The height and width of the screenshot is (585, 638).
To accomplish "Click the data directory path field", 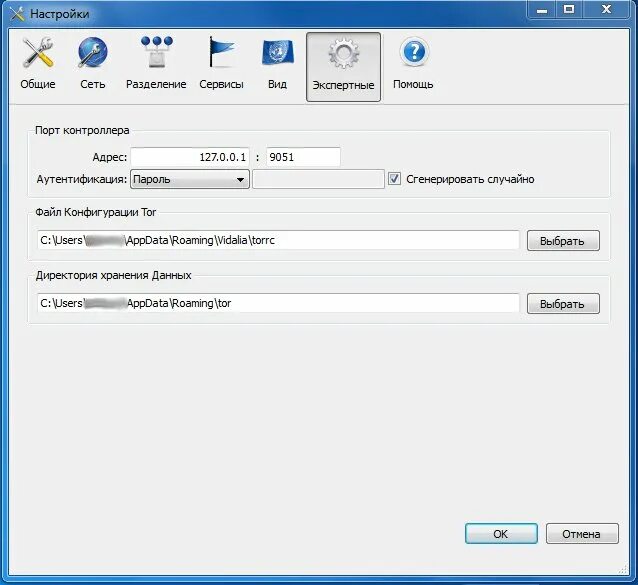I will [x=278, y=303].
